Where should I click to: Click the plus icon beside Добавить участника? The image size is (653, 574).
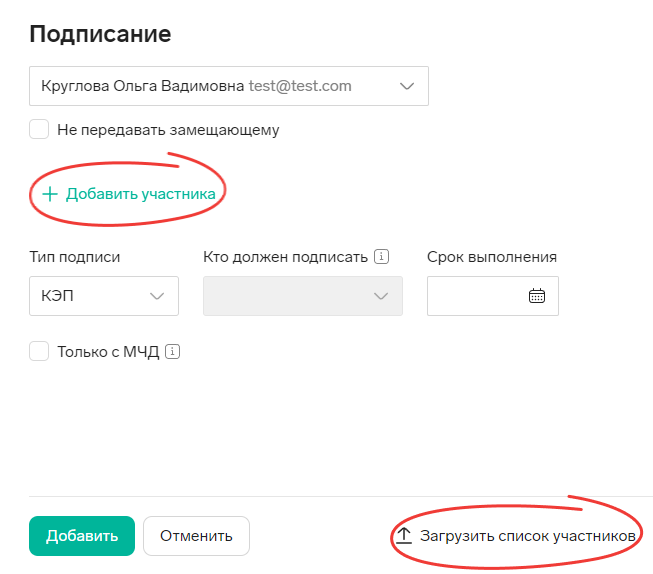click(x=50, y=194)
